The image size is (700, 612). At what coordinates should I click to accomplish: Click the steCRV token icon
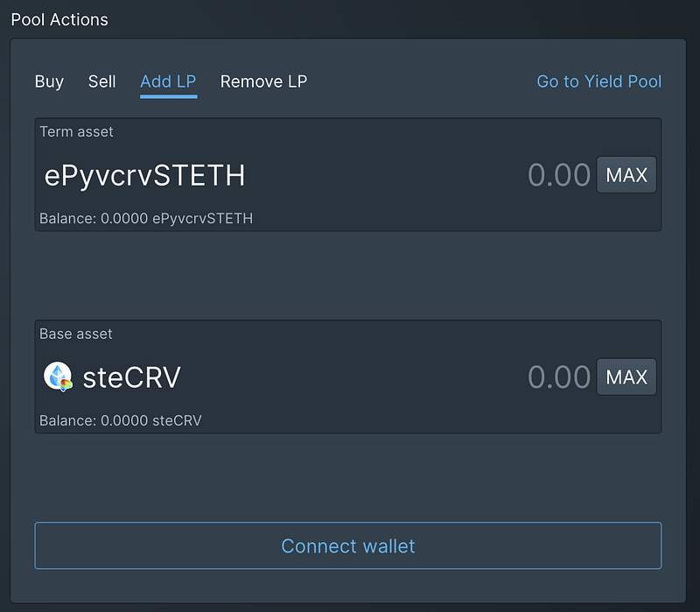[58, 376]
